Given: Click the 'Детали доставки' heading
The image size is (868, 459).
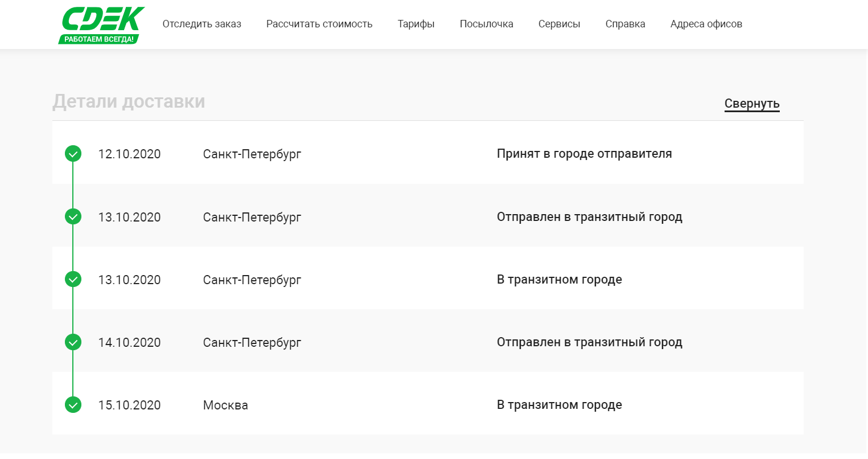Looking at the screenshot, I should tap(129, 101).
